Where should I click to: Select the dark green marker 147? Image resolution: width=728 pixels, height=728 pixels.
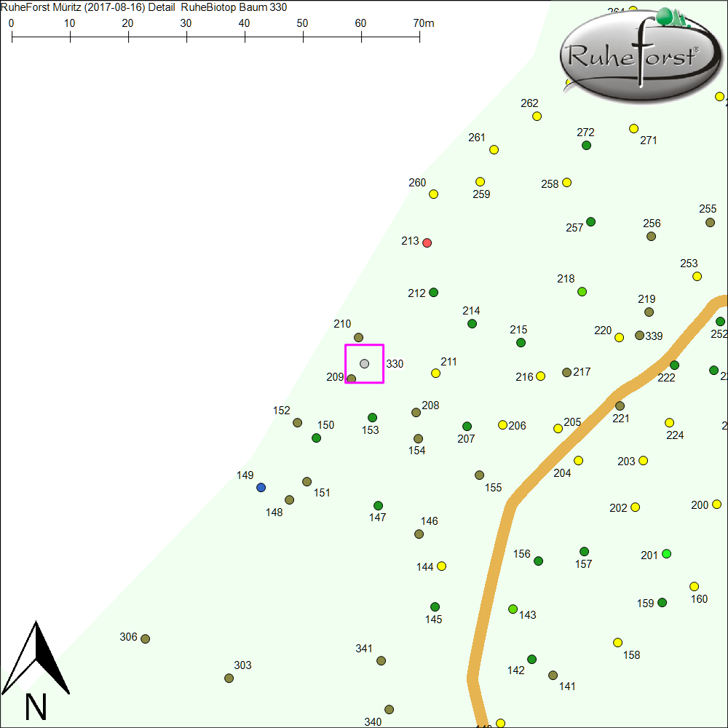[x=378, y=505]
